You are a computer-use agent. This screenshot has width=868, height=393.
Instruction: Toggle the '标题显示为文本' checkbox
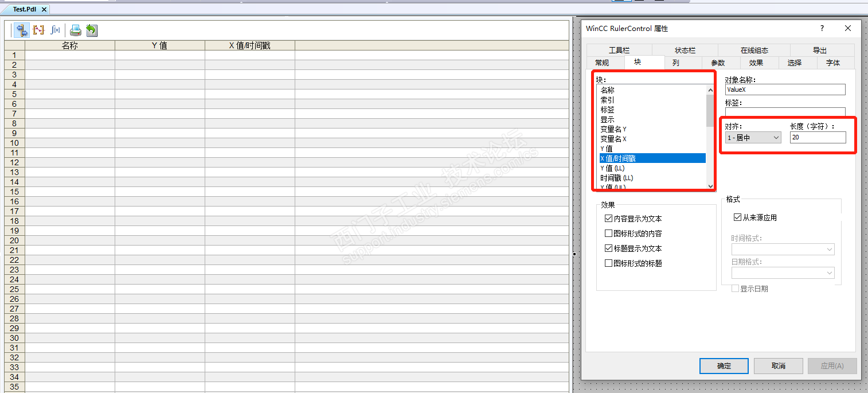pyautogui.click(x=609, y=248)
